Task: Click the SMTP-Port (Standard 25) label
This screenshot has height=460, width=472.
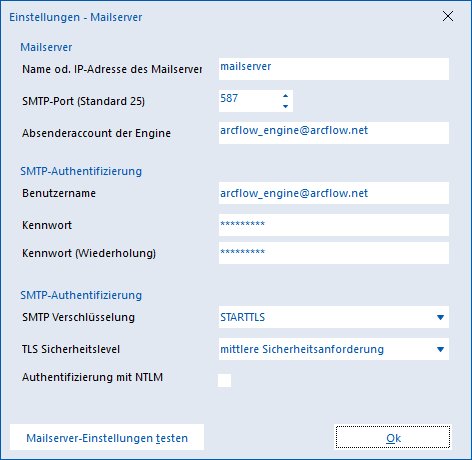Action: click(x=83, y=101)
